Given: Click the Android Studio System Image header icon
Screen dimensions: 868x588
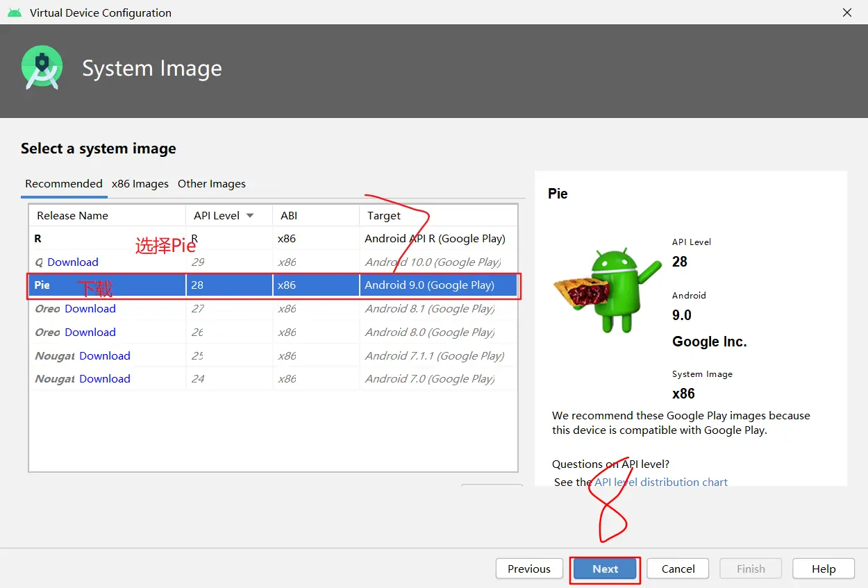Looking at the screenshot, I should pos(42,67).
